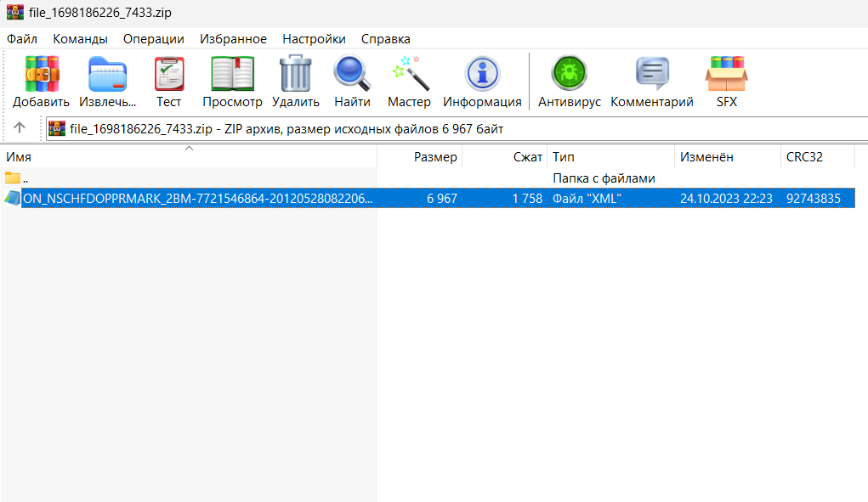Open the Найти magnifier icon
Image resolution: width=868 pixels, height=502 pixels.
(x=352, y=73)
